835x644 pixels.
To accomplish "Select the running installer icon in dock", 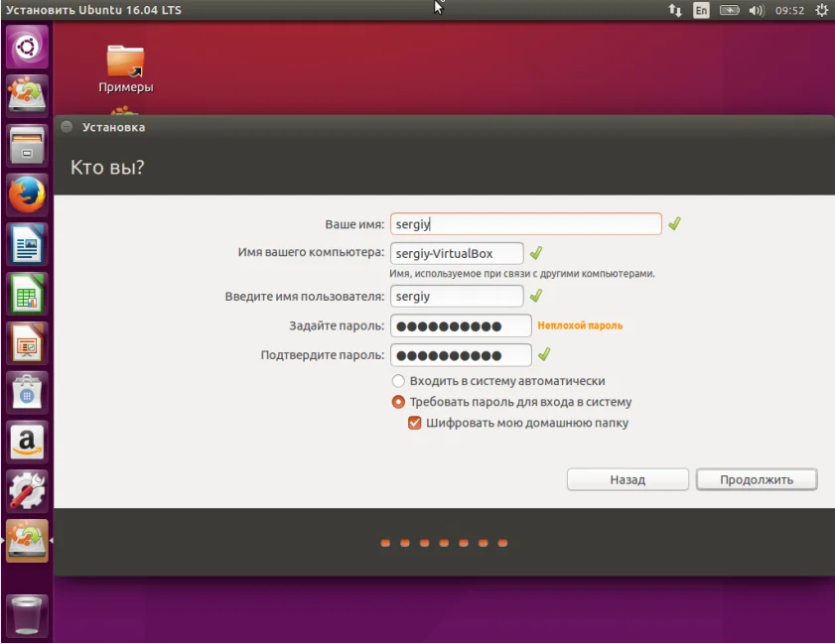I will pos(27,541).
